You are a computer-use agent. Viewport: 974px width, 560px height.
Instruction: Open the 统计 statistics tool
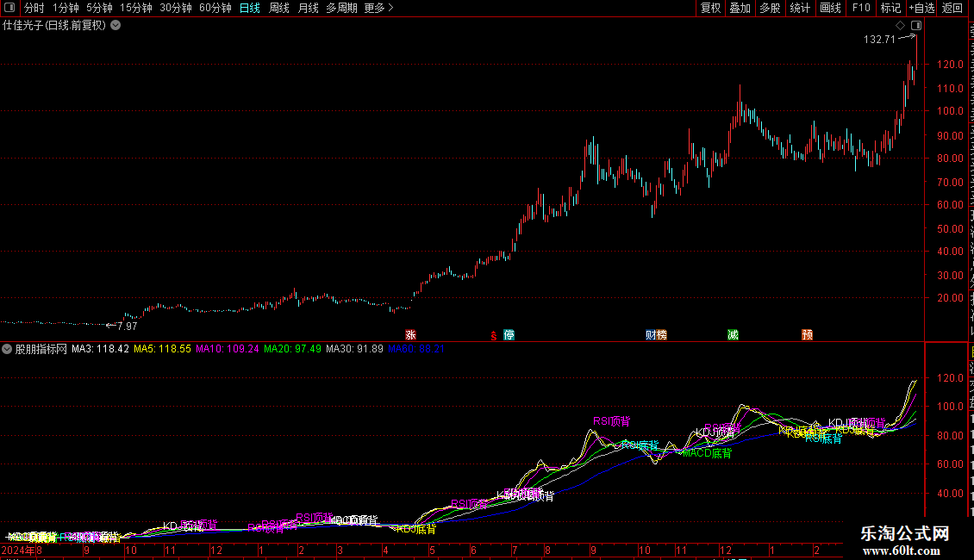tap(799, 8)
